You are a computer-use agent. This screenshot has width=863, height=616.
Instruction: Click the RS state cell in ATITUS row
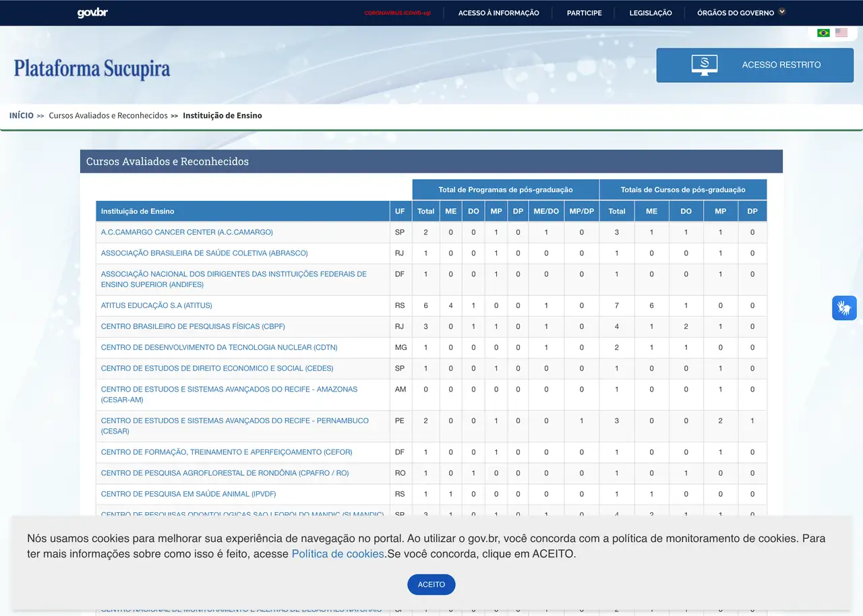400,305
